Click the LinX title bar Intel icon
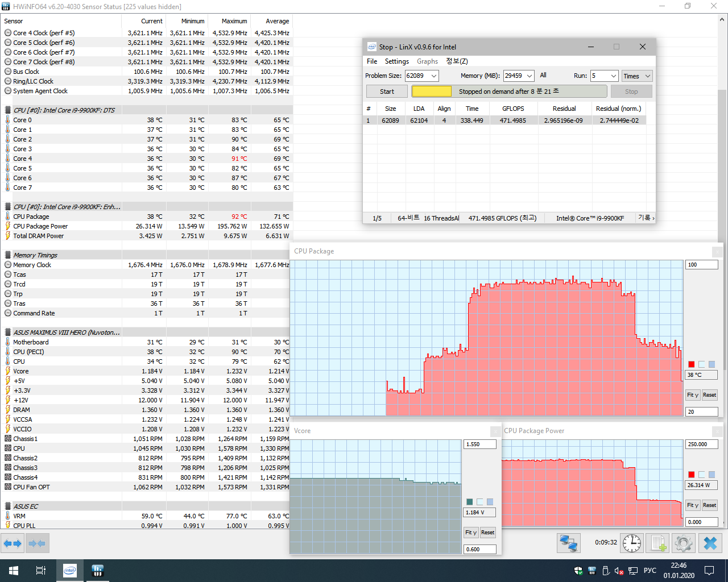The height and width of the screenshot is (582, 728). pos(371,47)
